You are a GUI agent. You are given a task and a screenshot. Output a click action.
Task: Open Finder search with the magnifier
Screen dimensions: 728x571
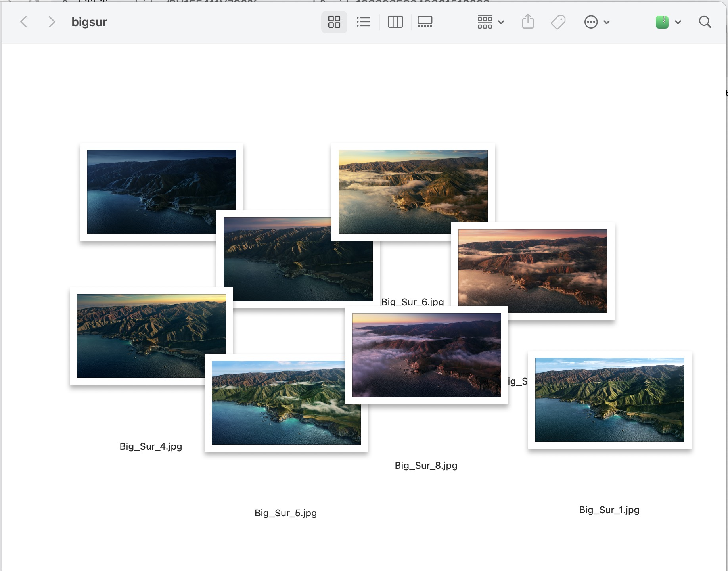point(705,22)
